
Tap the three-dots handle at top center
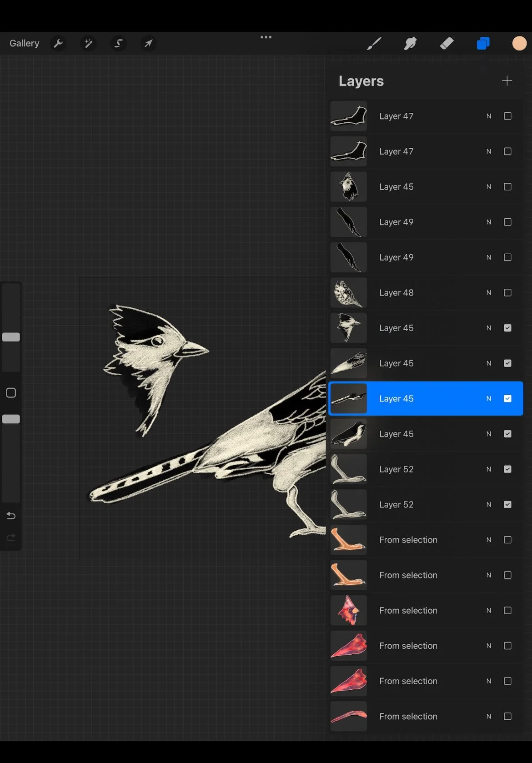click(266, 37)
